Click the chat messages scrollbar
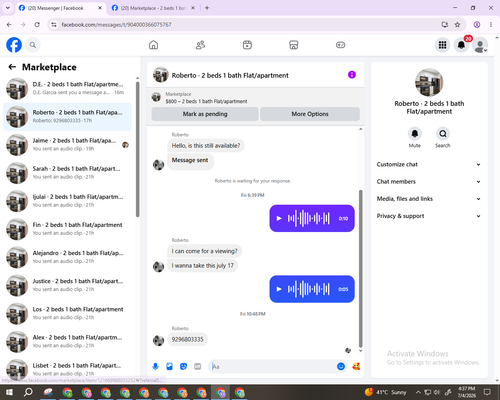Viewport: 500px width, 400px height. [360, 269]
